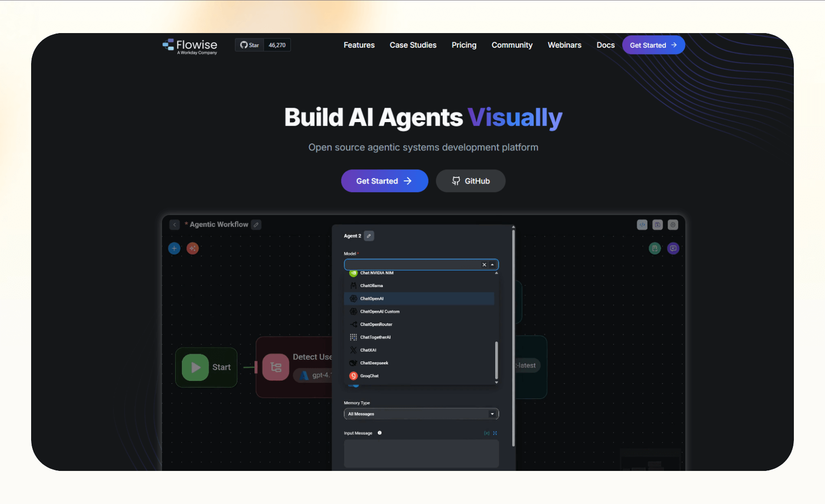Click the Start node label
Image resolution: width=825 pixels, height=504 pixels.
tap(221, 367)
